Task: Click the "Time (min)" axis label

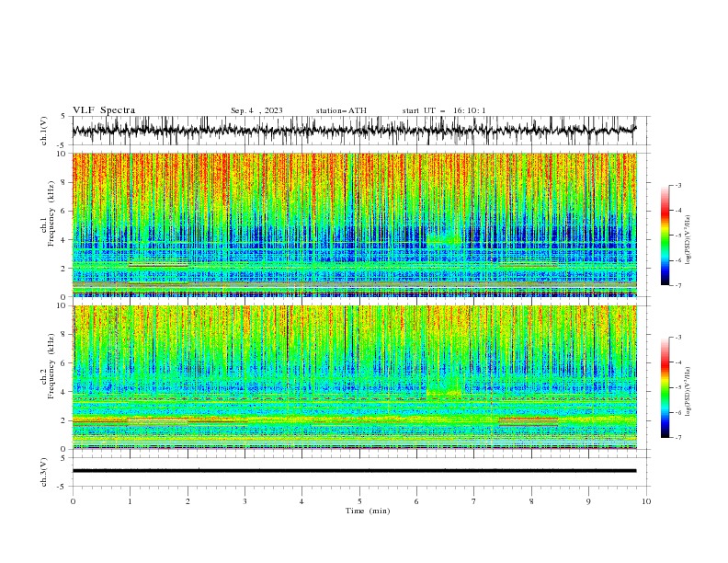Action: [368, 511]
